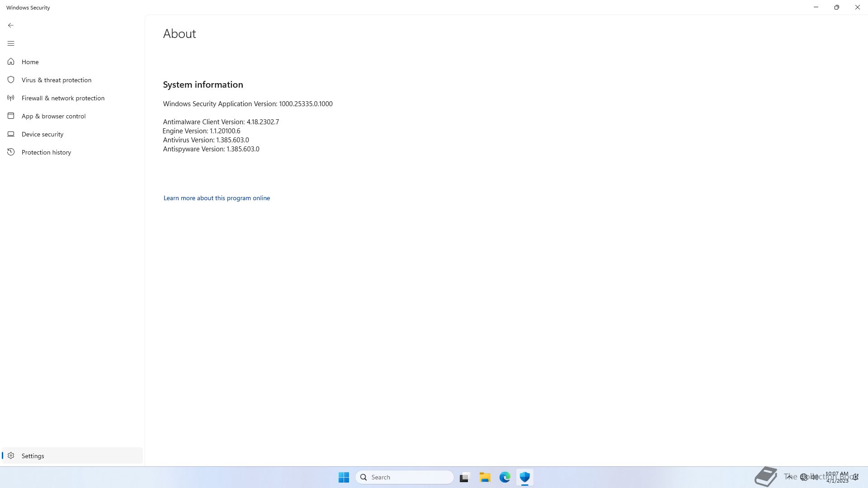Launch File Explorer from the taskbar
Viewport: 868px width, 488px height.
485,477
